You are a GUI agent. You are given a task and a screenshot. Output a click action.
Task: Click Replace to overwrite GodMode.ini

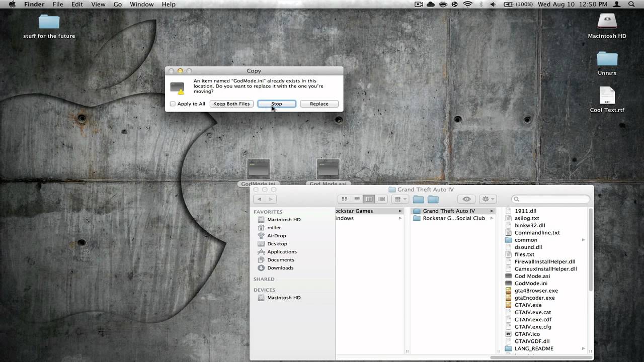click(319, 104)
